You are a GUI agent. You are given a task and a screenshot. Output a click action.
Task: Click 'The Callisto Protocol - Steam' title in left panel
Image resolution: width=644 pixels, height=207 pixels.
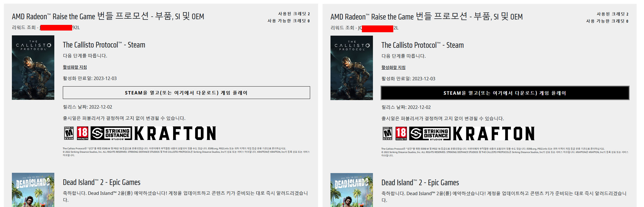[x=104, y=45]
